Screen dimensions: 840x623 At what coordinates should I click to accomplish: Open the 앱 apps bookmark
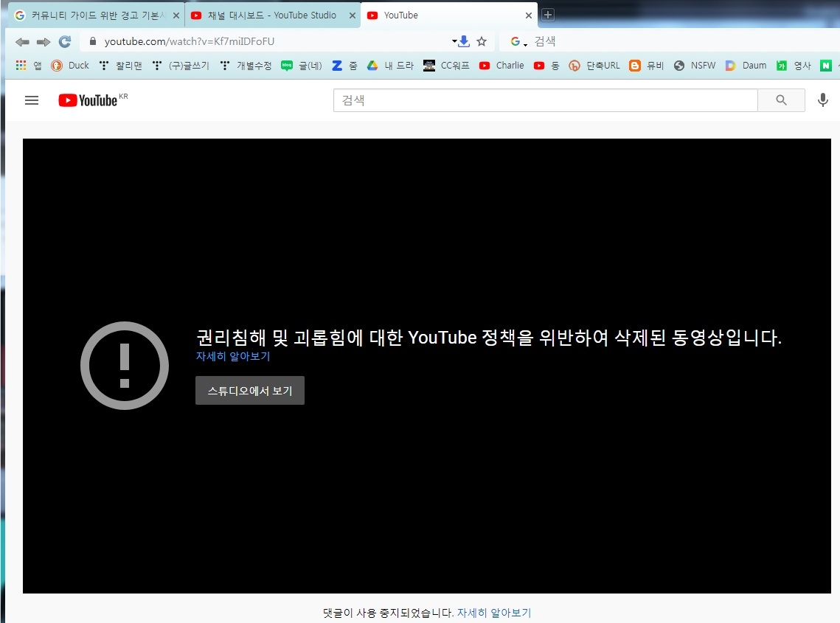point(28,66)
